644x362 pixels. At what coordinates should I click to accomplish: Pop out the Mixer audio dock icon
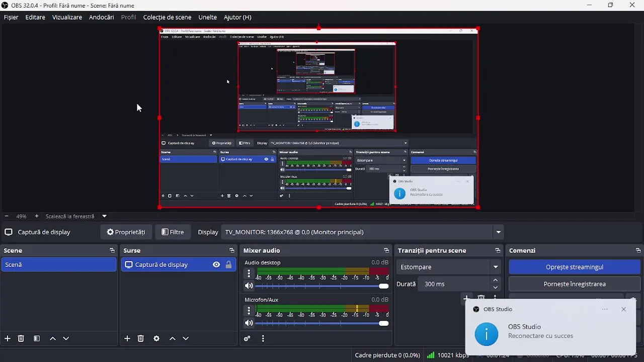[x=386, y=250]
